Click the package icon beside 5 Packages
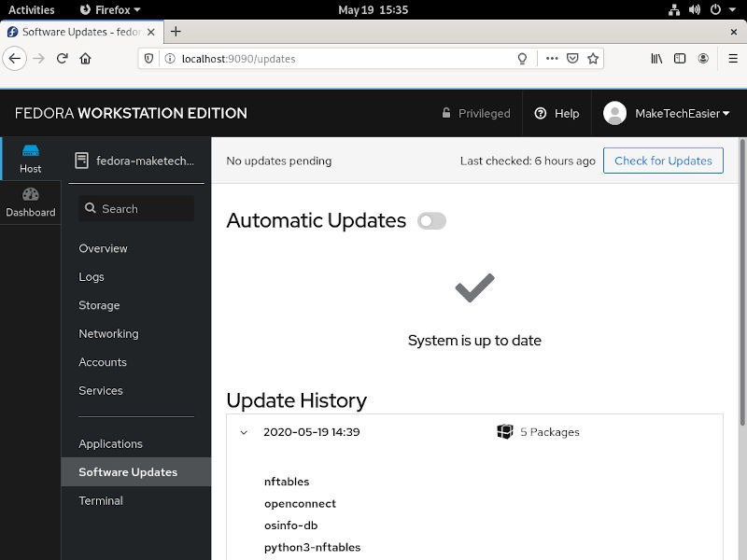This screenshot has height=560, width=747. click(506, 431)
